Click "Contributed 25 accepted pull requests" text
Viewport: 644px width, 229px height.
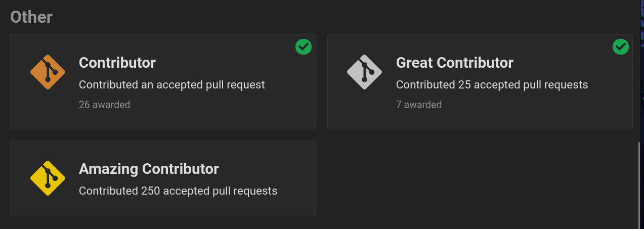pos(492,84)
